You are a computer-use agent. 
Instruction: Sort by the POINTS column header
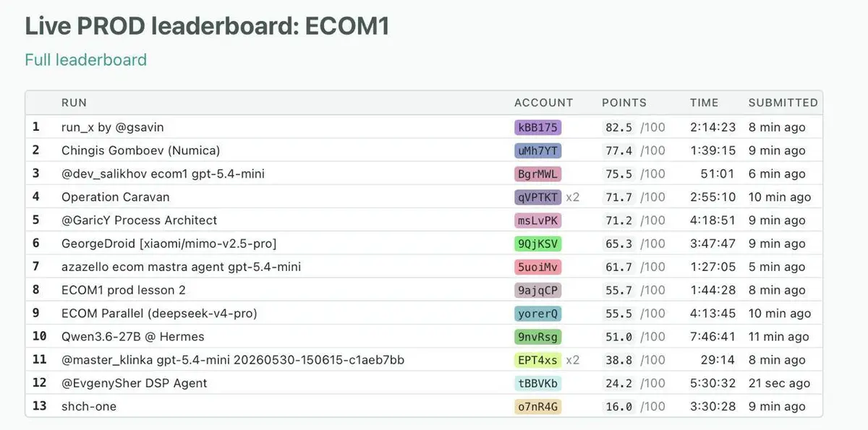[624, 103]
